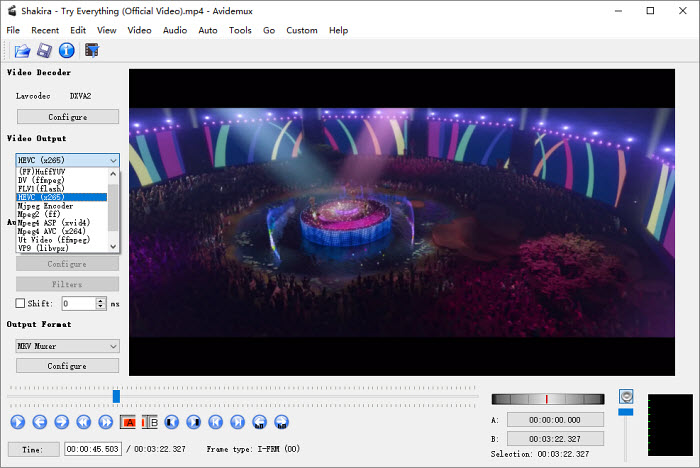The height and width of the screenshot is (468, 700).
Task: Decrease Shift value with down arrow
Action: pos(101,307)
